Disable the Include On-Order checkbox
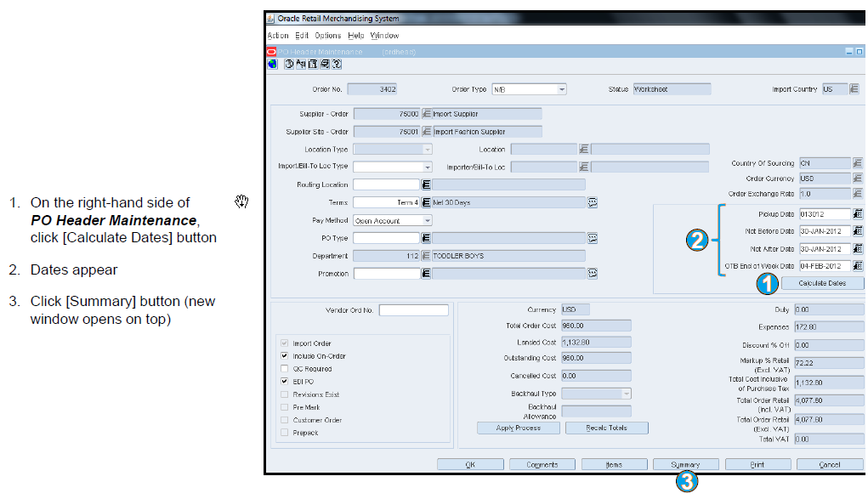The image size is (868, 499). [284, 355]
